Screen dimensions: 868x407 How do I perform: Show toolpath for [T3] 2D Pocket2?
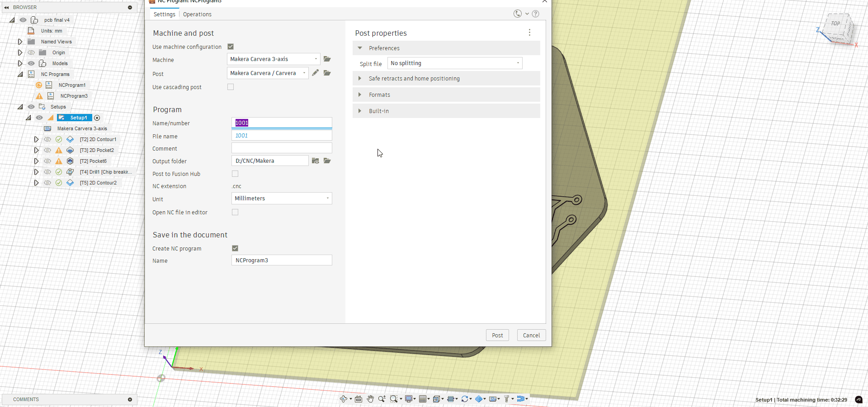point(47,150)
